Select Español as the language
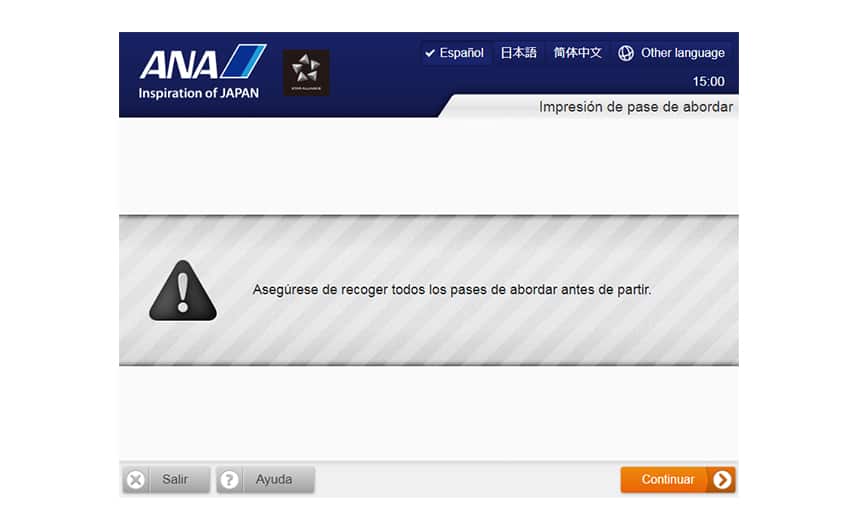The height and width of the screenshot is (530, 858). 455,53
